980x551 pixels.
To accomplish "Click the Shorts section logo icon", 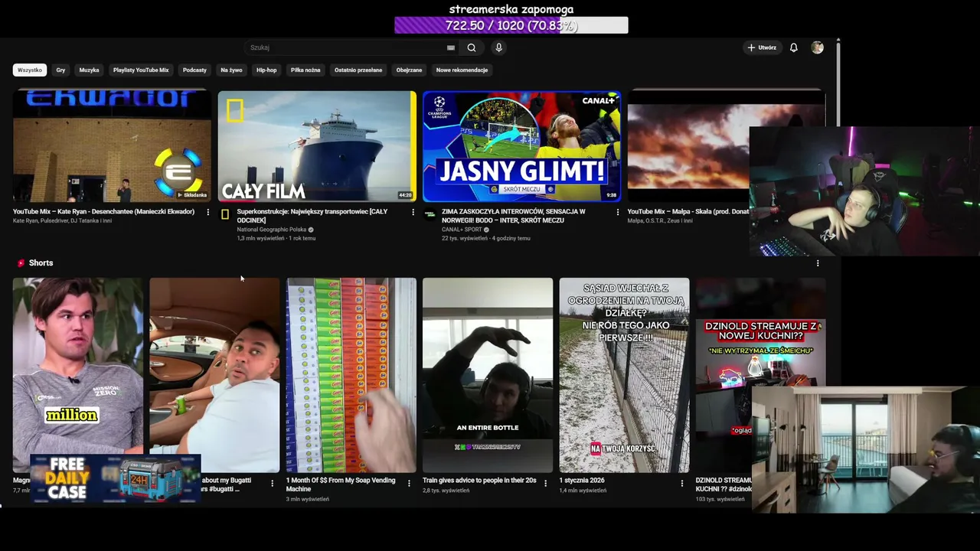I will pyautogui.click(x=21, y=263).
